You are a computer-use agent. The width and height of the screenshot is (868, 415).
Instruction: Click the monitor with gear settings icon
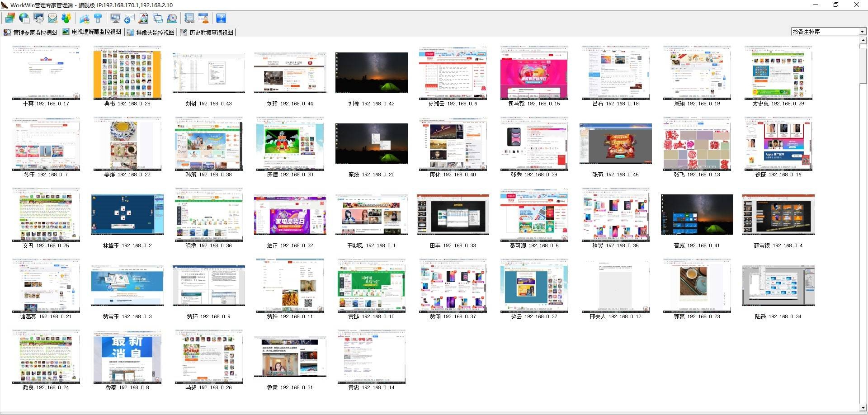39,18
